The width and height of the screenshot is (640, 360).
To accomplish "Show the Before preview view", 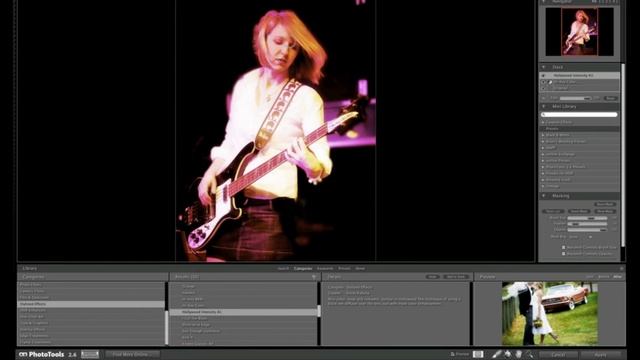I will (603, 277).
